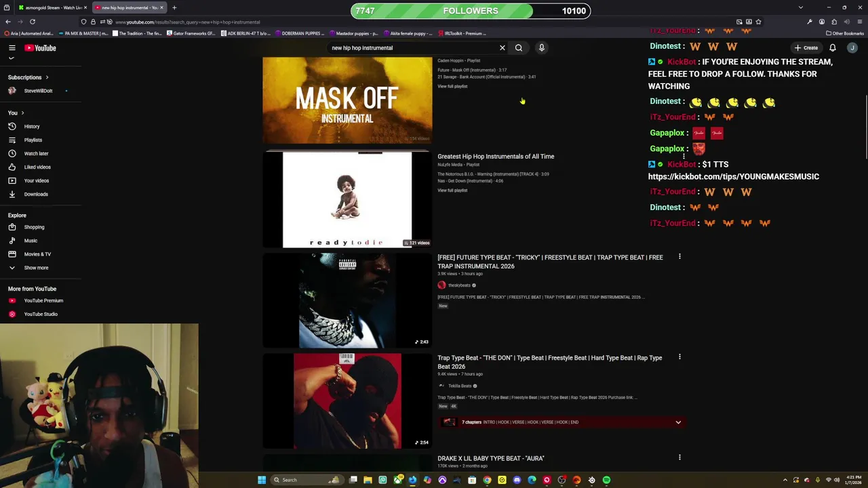Go to the YouTube home logo

coord(41,47)
